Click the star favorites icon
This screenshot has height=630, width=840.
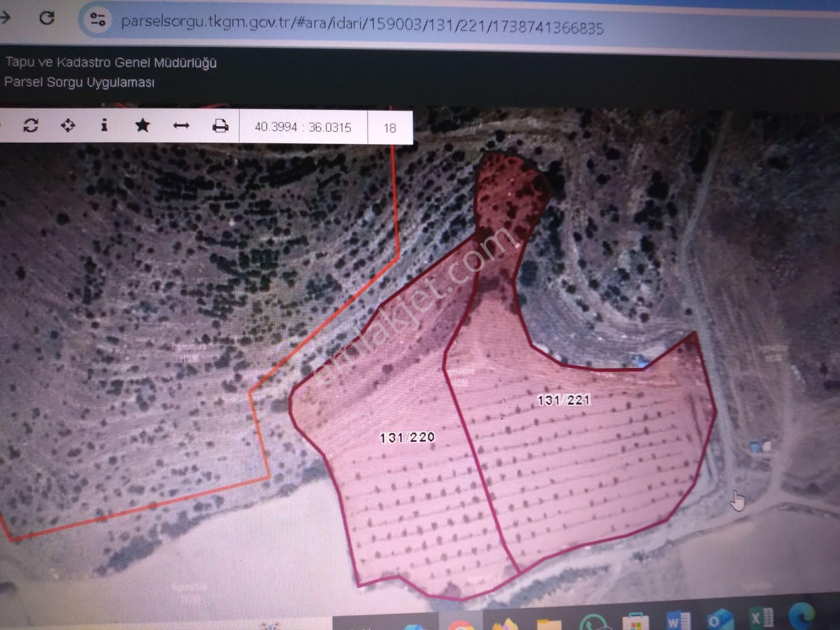(143, 126)
